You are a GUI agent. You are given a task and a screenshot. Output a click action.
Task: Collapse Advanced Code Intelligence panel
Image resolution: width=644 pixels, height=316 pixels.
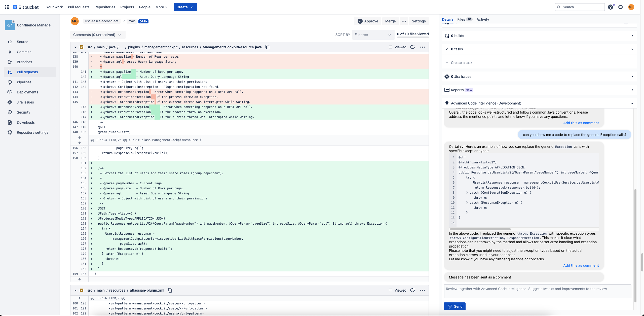[632, 103]
